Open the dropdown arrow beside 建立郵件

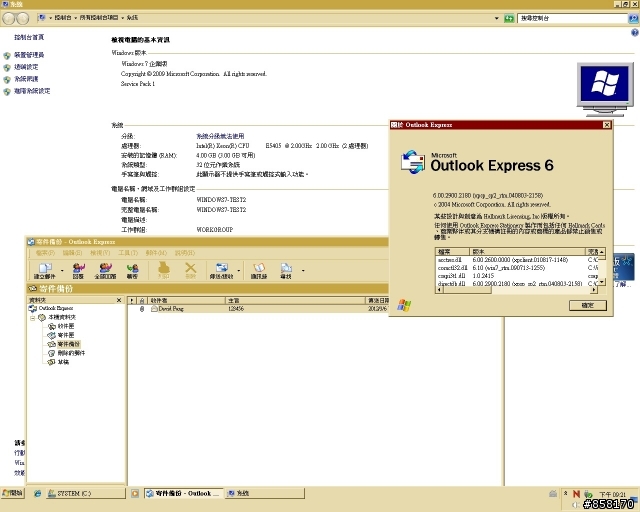(62, 270)
